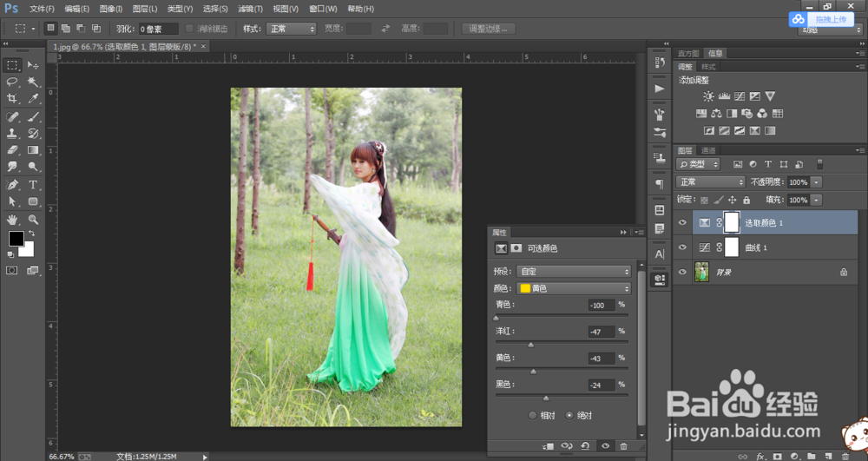The image size is (868, 461).
Task: Select the Eraser tool
Action: pyautogui.click(x=12, y=150)
